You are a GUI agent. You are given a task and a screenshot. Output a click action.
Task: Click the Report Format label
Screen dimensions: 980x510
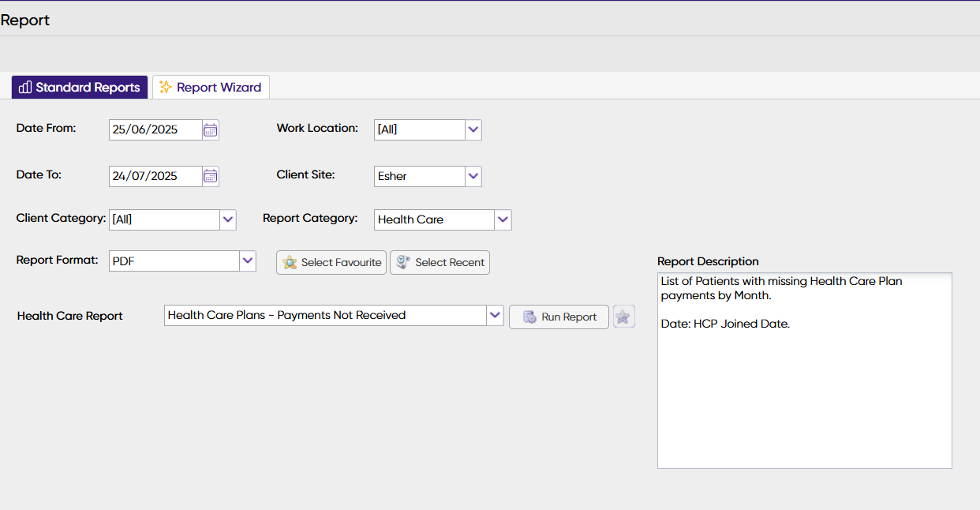57,259
